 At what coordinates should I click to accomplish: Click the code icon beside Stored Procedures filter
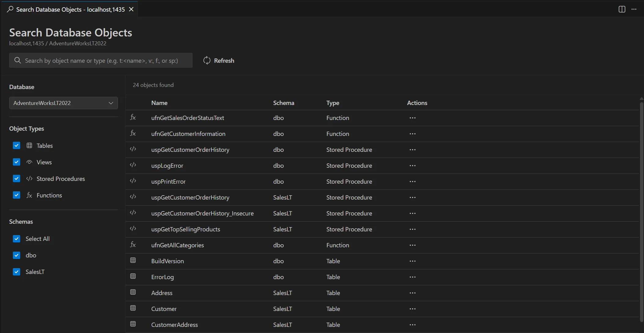(x=29, y=178)
